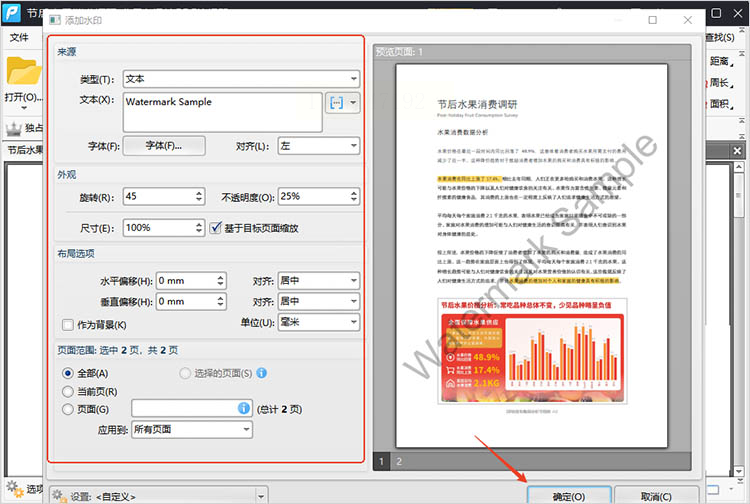Open the 文件 menu in main window
Image resolution: width=750 pixels, height=504 pixels.
pos(19,37)
